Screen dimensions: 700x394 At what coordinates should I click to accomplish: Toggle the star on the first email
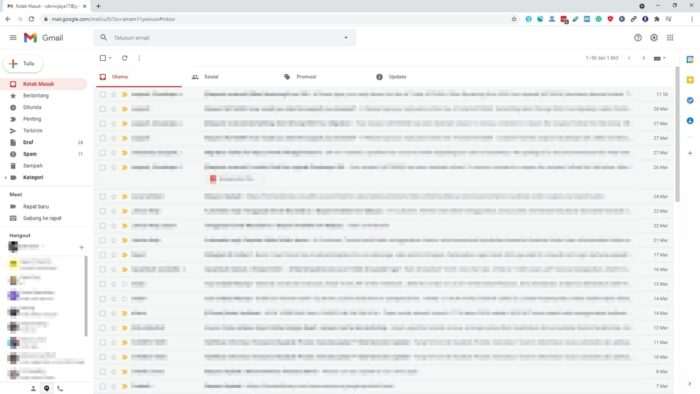114,94
